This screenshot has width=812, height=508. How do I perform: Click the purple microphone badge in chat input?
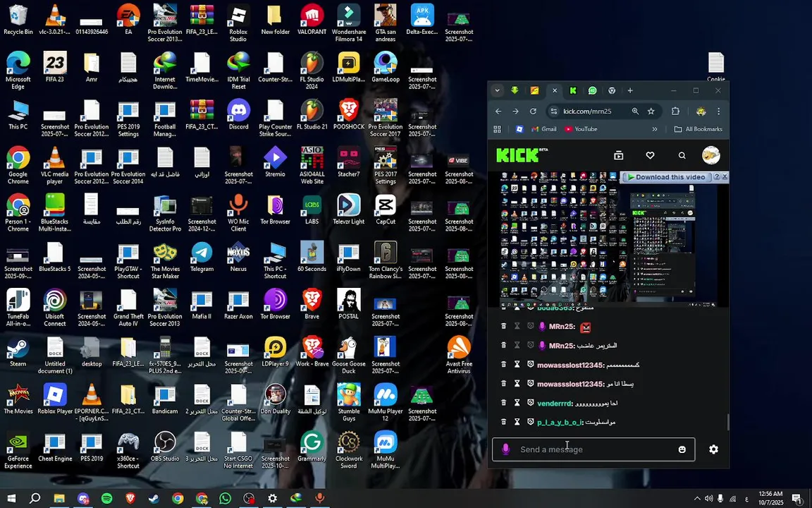tap(505, 449)
